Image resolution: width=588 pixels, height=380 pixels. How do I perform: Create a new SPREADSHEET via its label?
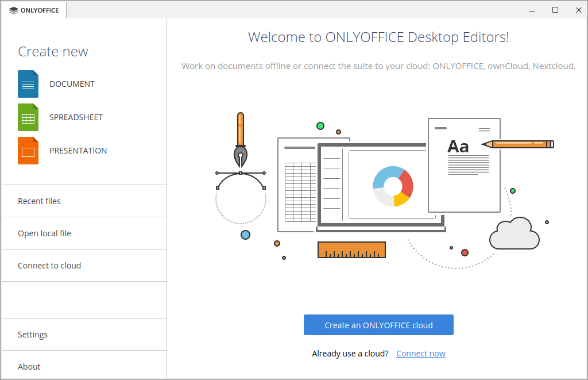76,117
